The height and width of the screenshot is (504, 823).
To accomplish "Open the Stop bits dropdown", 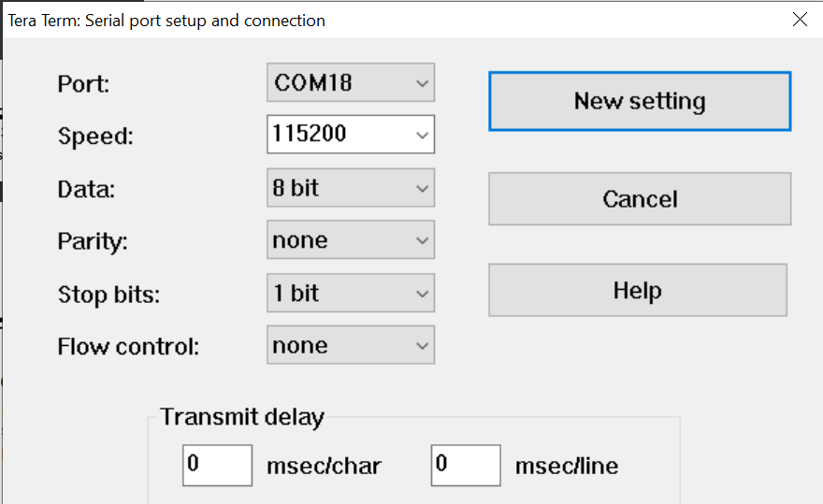I will click(x=351, y=294).
